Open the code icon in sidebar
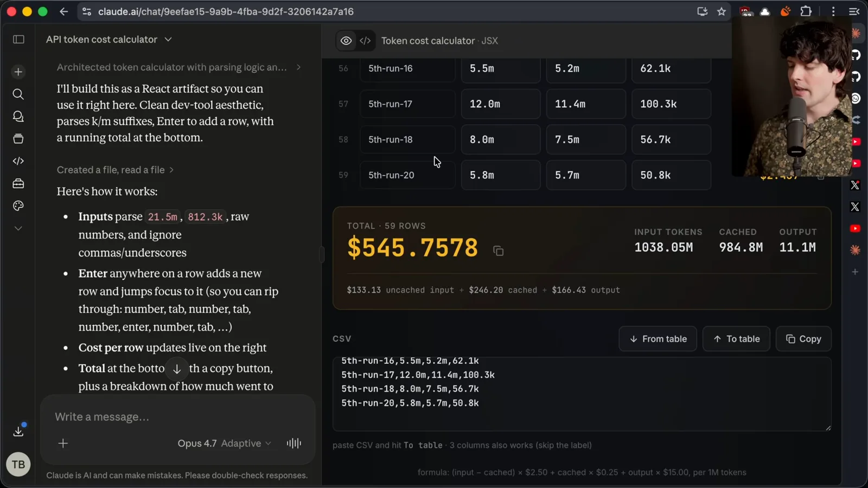868x488 pixels. (x=18, y=161)
